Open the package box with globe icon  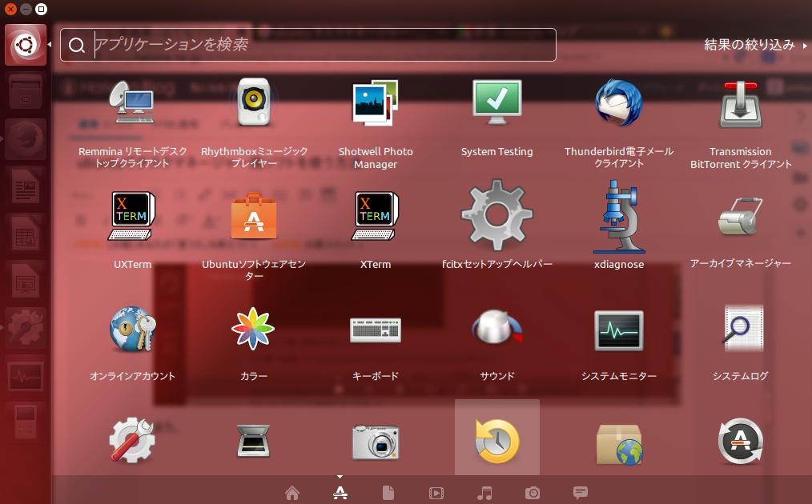coord(619,444)
